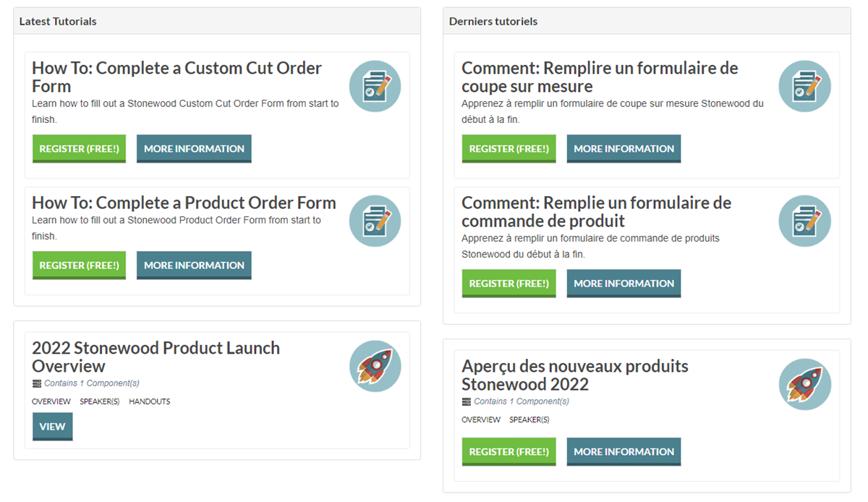868x502 pixels.
Task: Open More Information for Product Order Form
Action: (x=194, y=265)
